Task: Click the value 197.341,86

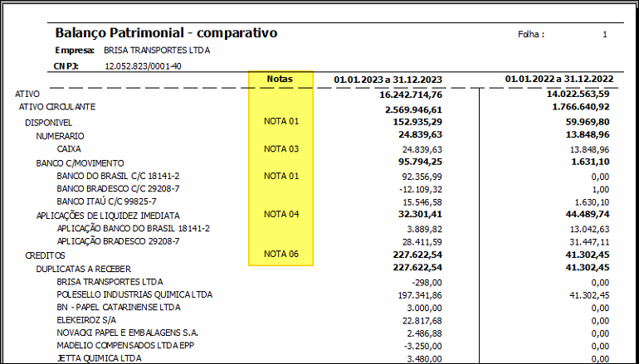Action: click(420, 296)
